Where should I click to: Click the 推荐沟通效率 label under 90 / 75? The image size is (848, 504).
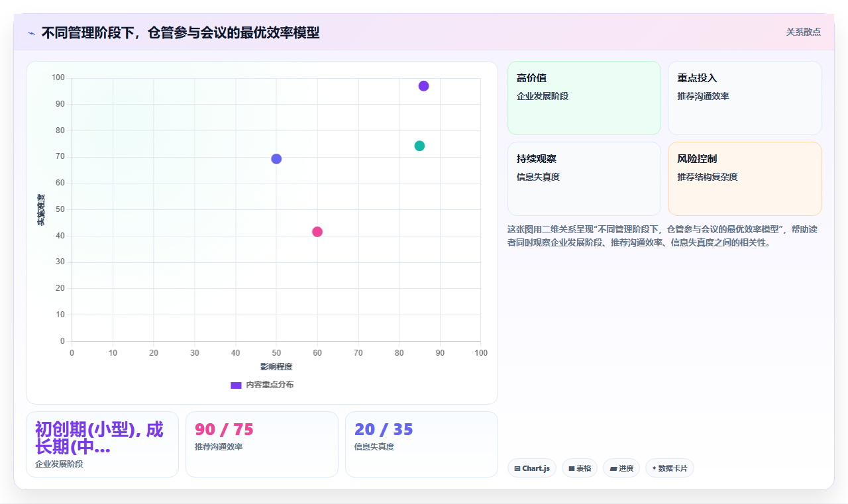coord(219,447)
